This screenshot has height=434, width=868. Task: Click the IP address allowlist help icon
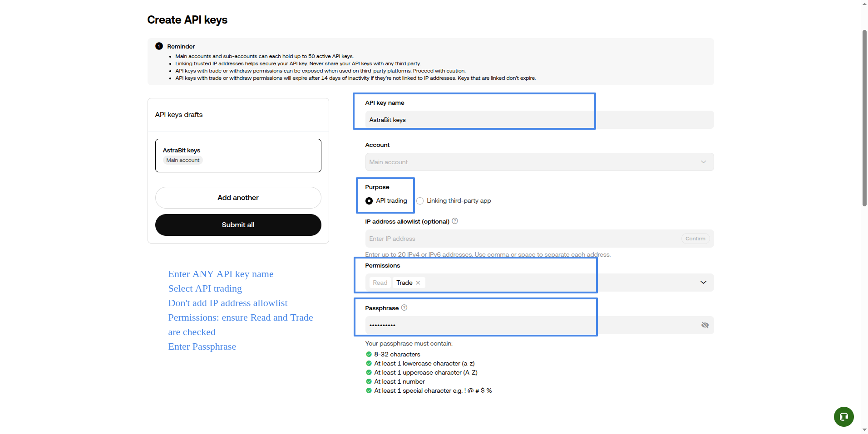pos(455,221)
